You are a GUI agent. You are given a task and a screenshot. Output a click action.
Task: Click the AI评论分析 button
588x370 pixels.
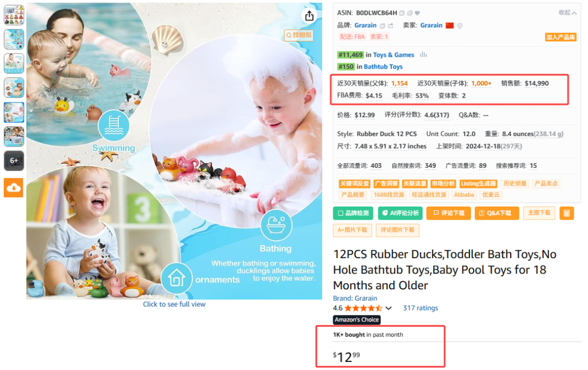coord(400,213)
